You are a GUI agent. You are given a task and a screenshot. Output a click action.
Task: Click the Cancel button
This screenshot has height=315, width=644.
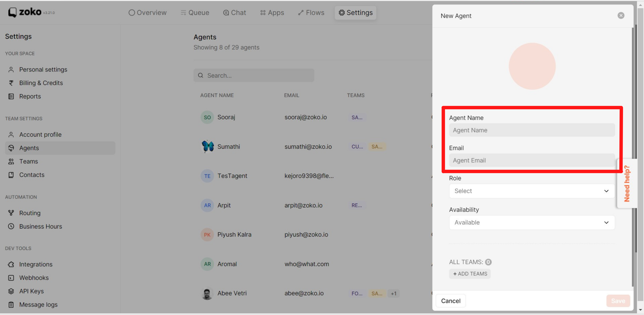pos(451,301)
